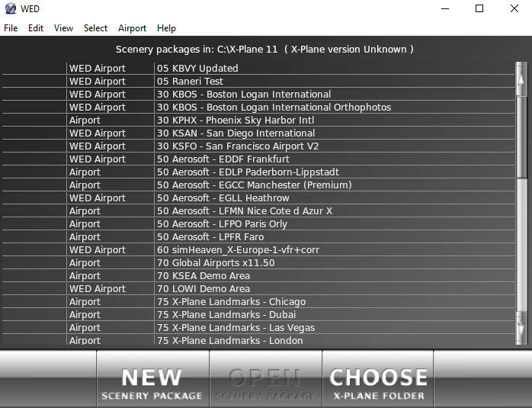Select 30 KSAN - San Diego International

click(x=258, y=133)
